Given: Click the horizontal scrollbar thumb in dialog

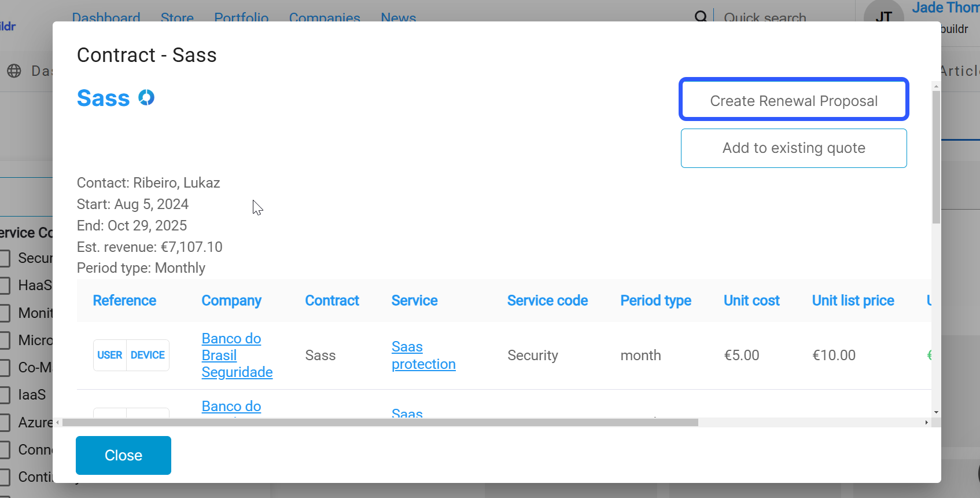Looking at the screenshot, I should 380,423.
